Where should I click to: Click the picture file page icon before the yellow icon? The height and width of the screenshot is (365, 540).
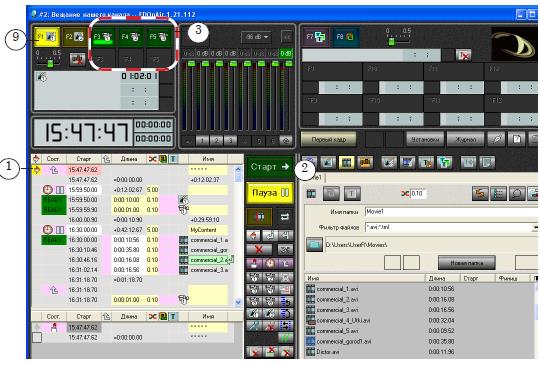(x=328, y=163)
